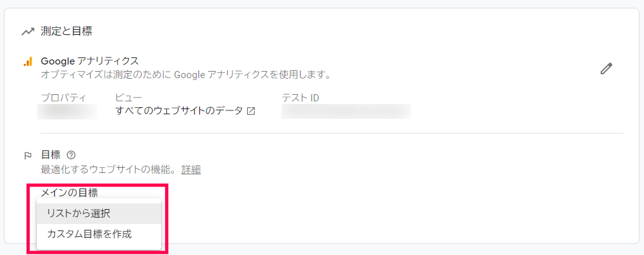Click the flag icon beside 目標
The image size is (644, 255).
[28, 156]
